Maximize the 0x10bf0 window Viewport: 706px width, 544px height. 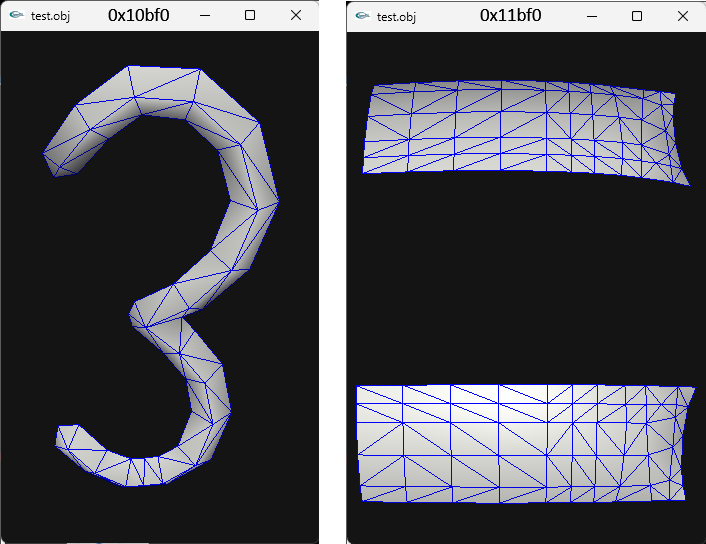click(250, 15)
